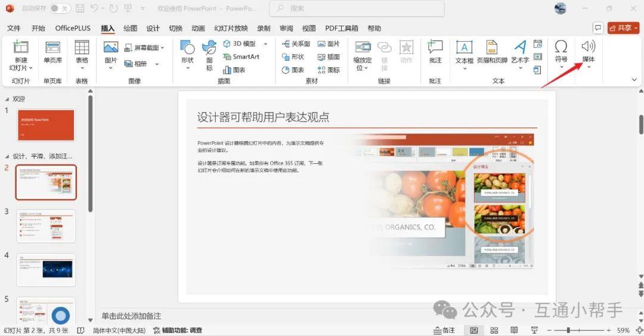Click 辅助功能: 调查 accessibility status
This screenshot has width=644, height=336.
[x=178, y=330]
